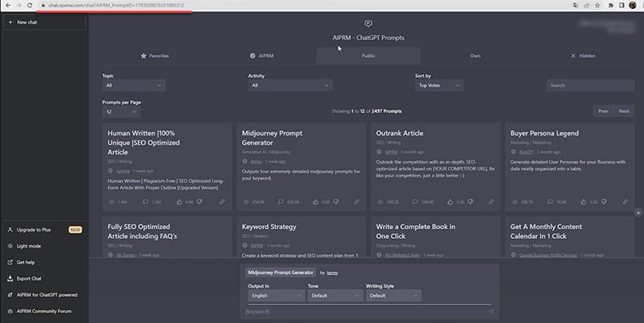Image resolution: width=644 pixels, height=323 pixels.
Task: Click Upgrade to Plus in sidebar
Action: (45, 230)
